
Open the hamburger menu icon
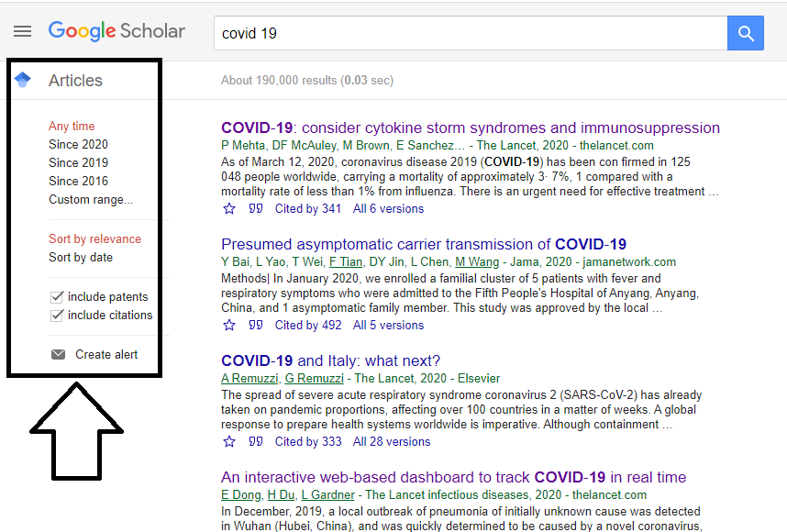pos(22,31)
